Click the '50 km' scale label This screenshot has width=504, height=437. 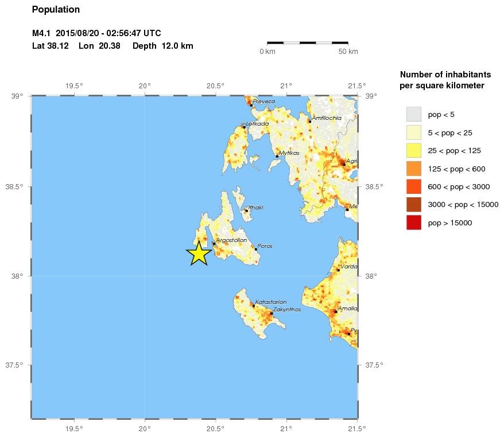(348, 52)
